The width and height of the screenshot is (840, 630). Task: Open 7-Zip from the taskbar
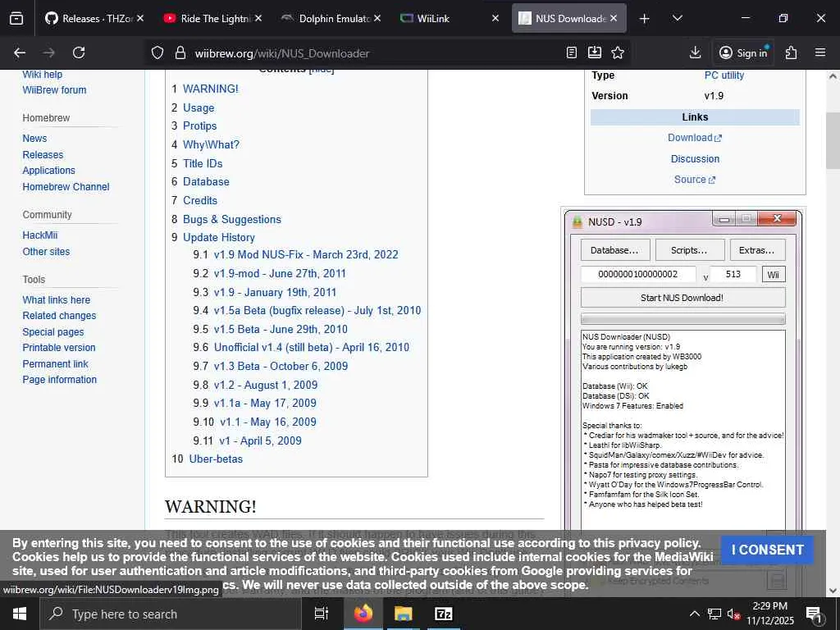(x=444, y=614)
